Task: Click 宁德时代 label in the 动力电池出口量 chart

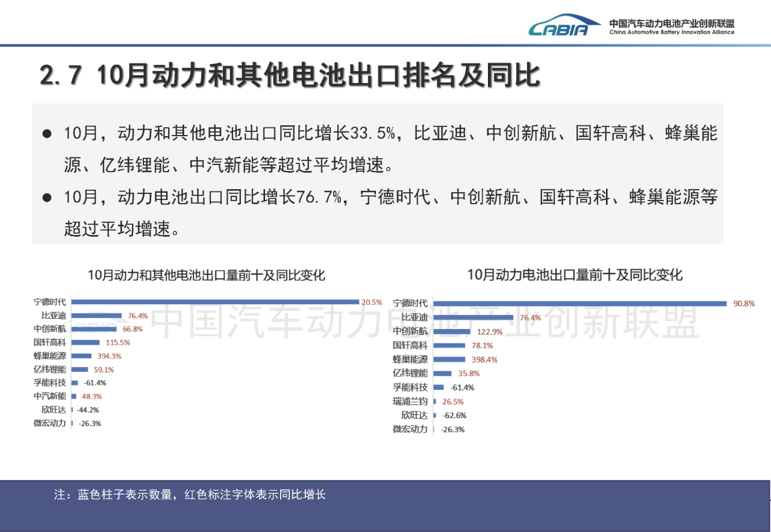Action: click(410, 304)
